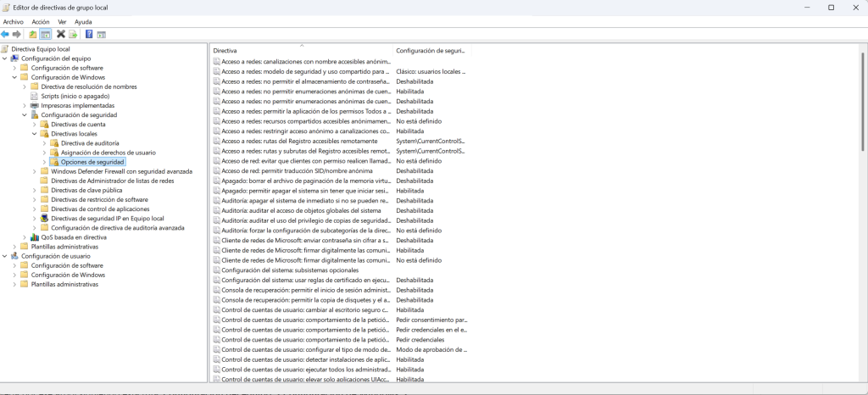
Task: Toggle the Show/Hide console tree icon
Action: [x=46, y=34]
